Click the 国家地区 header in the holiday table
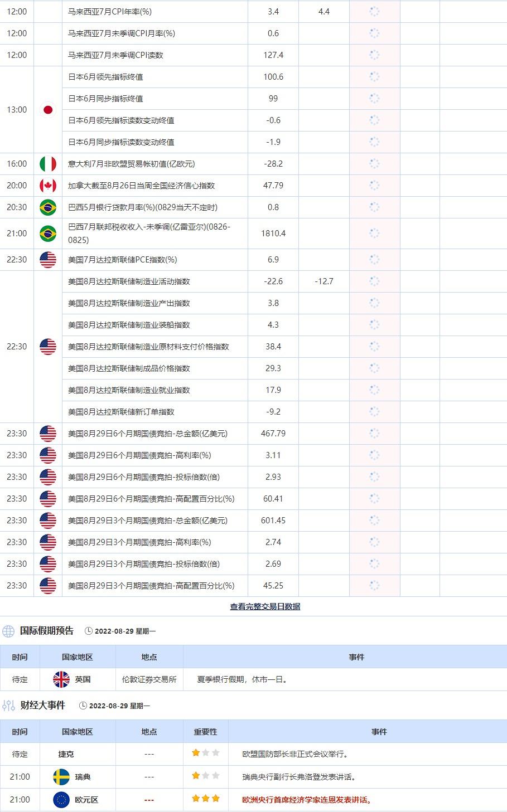The width and height of the screenshot is (507, 812). coord(77,657)
